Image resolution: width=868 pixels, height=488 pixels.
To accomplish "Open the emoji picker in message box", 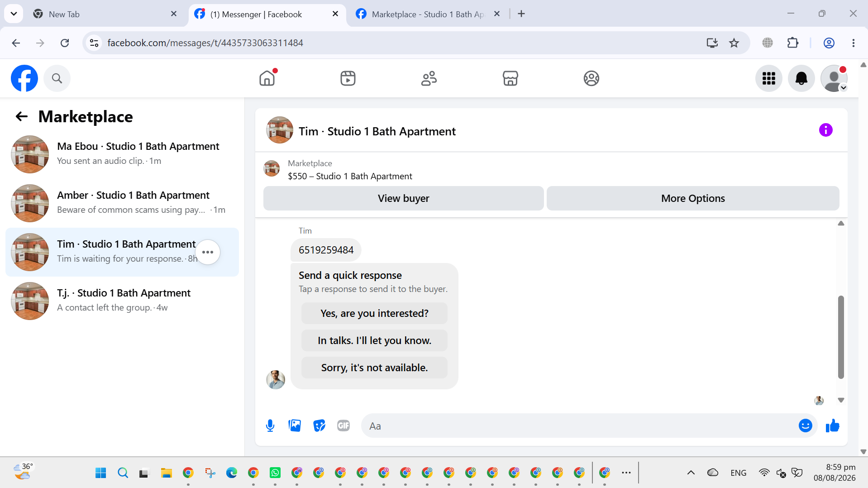I will 806,426.
